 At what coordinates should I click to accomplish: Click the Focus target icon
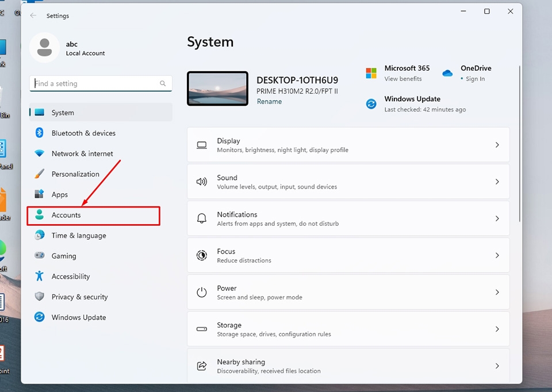point(202,255)
